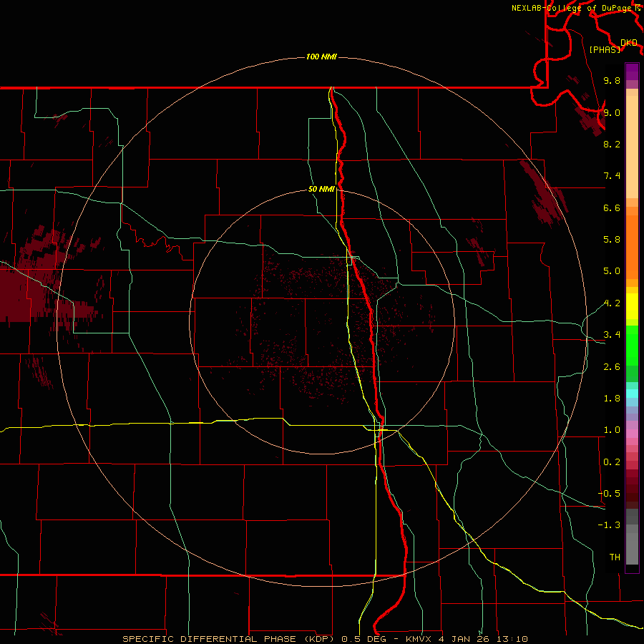
Task: Click the "NEXLAB-College of DuPage" credit text
Action: (572, 8)
